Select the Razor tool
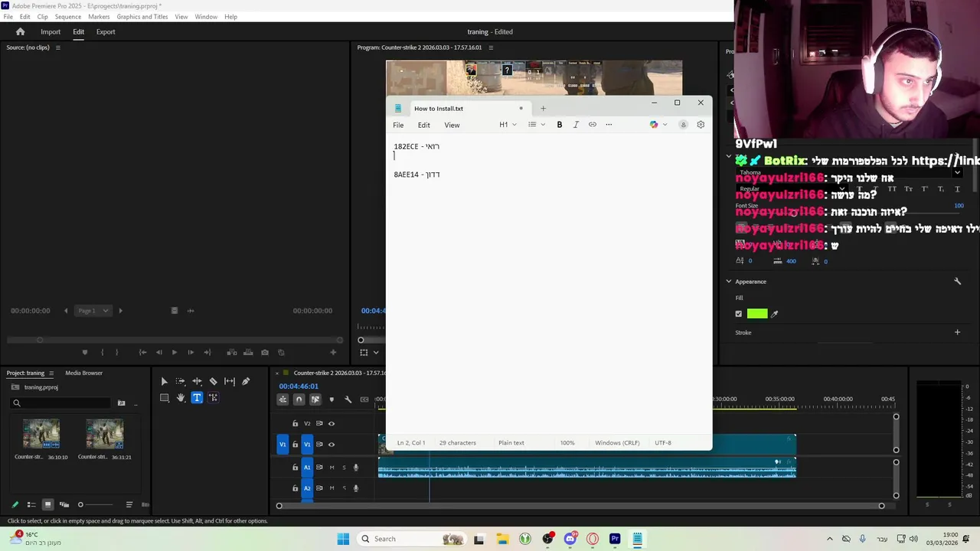Screen dimensions: 980x551 [x=214, y=381]
